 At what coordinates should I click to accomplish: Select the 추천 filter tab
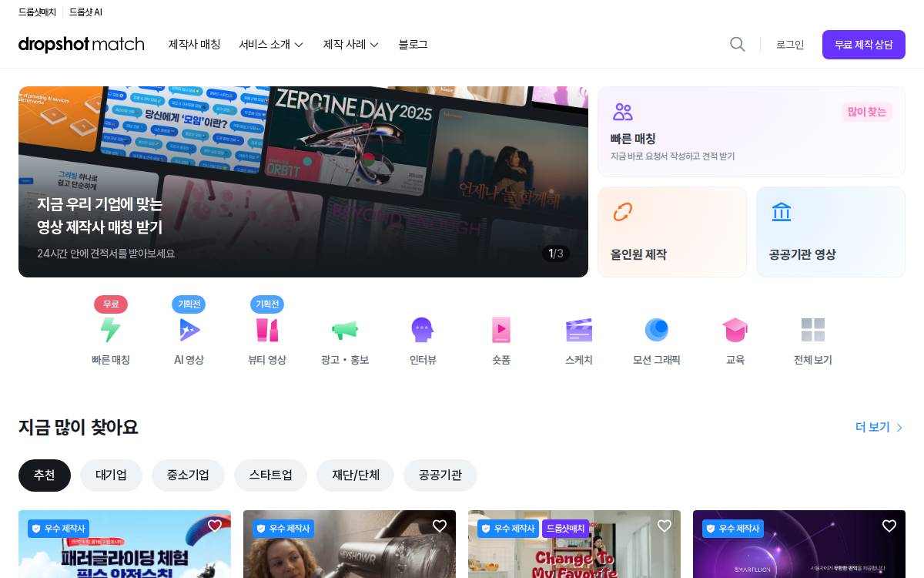(x=45, y=476)
